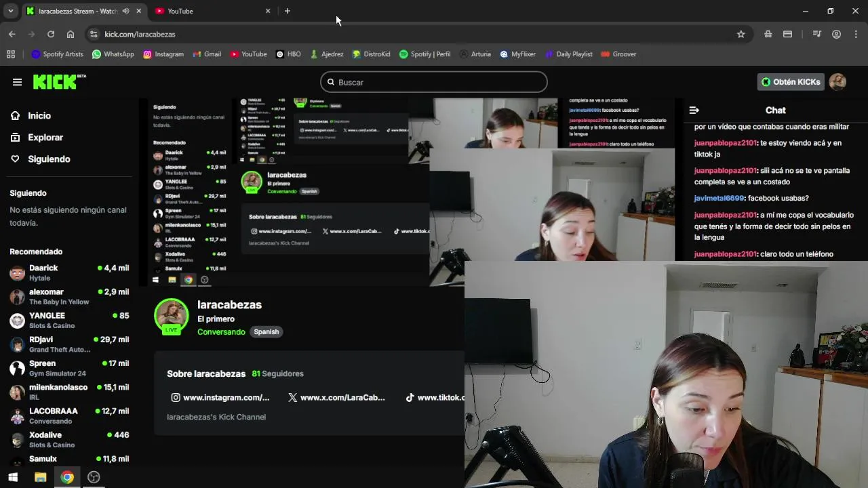The image size is (868, 488).
Task: Open recommended channel milenkanolasco
Action: (69, 392)
